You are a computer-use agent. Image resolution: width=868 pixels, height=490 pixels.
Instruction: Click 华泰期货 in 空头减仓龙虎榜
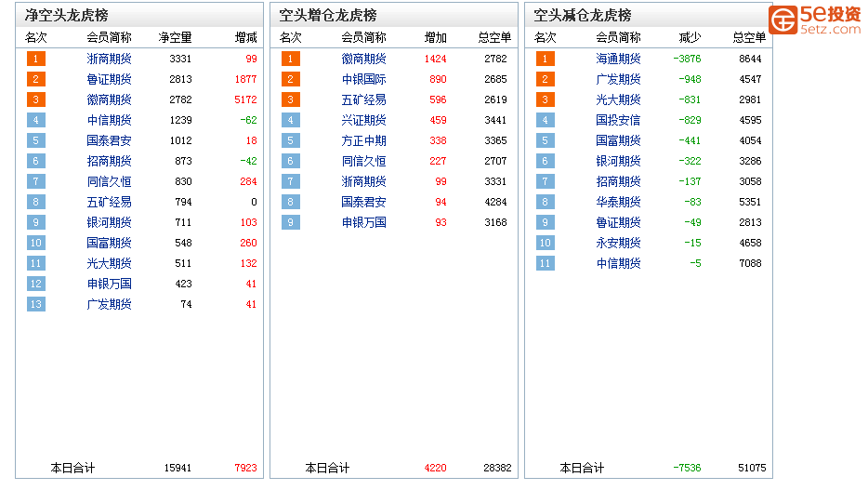pyautogui.click(x=618, y=202)
